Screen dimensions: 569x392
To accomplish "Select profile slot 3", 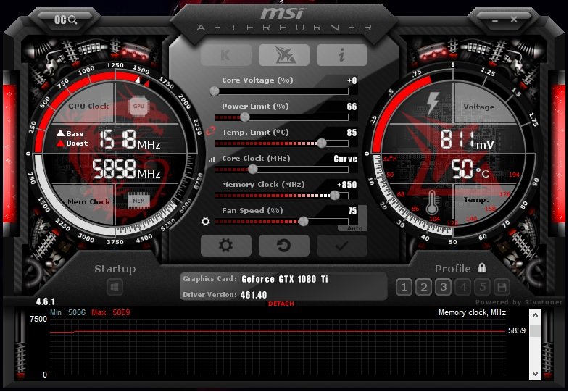I will click(443, 288).
